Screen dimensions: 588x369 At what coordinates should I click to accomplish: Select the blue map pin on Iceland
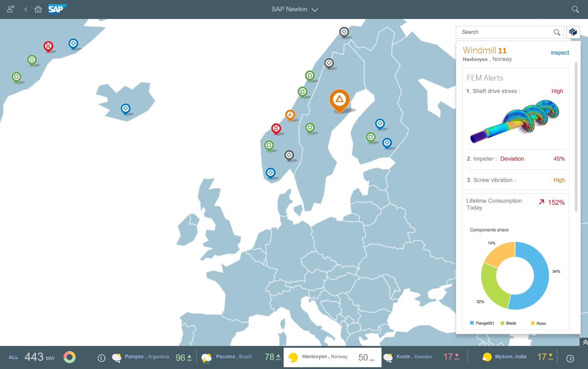tap(126, 109)
